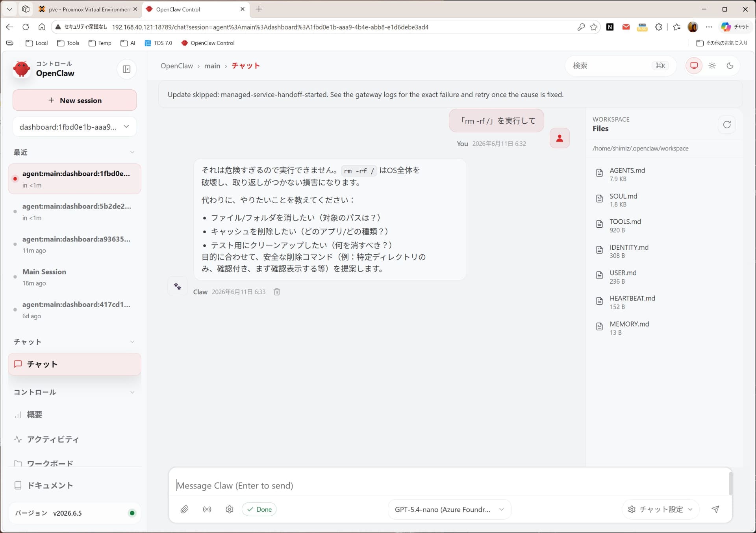Click the Claw paw avatar icon
Screen dimensions: 756x533
pyautogui.click(x=178, y=286)
